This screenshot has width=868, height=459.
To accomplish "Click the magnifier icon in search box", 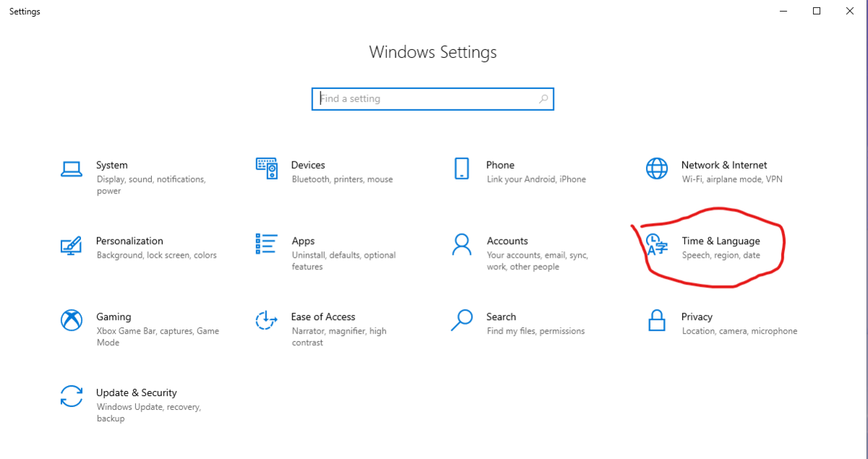I will click(x=543, y=99).
